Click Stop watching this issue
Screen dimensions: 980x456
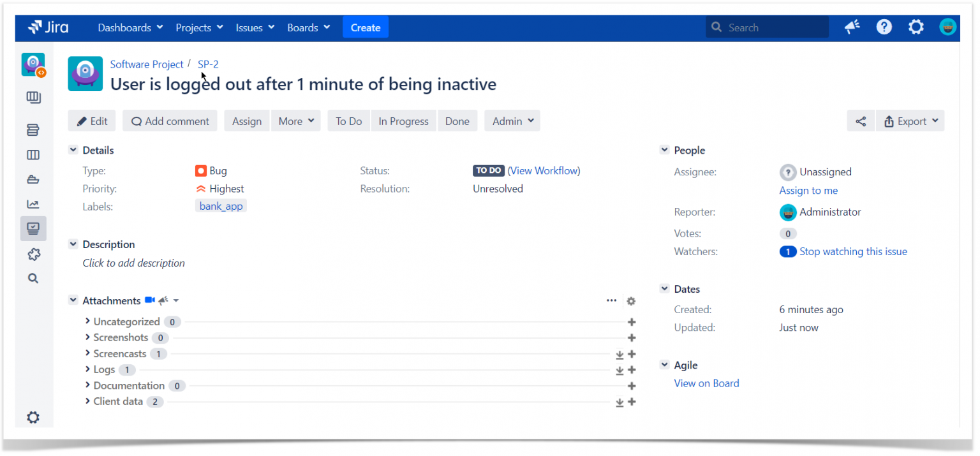(853, 251)
